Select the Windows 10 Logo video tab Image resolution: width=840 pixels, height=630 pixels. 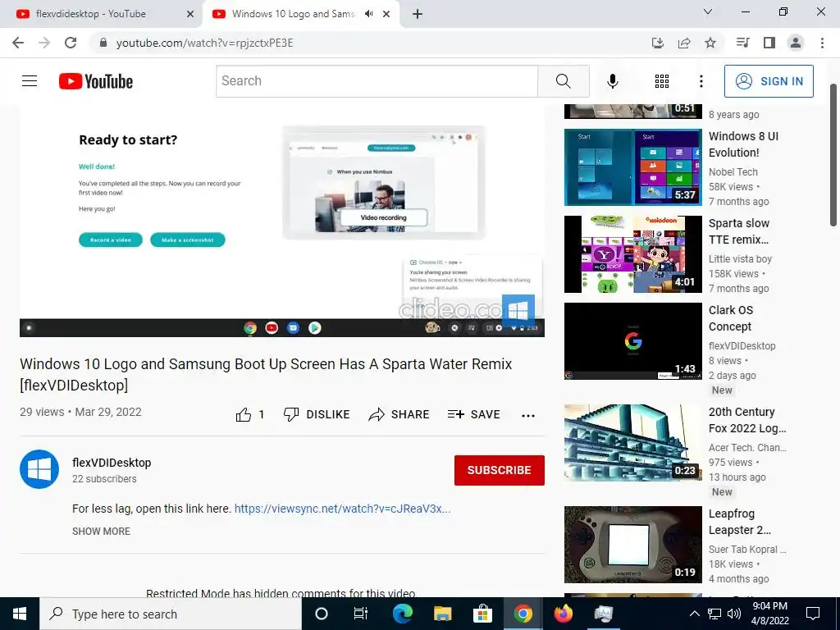click(x=293, y=14)
